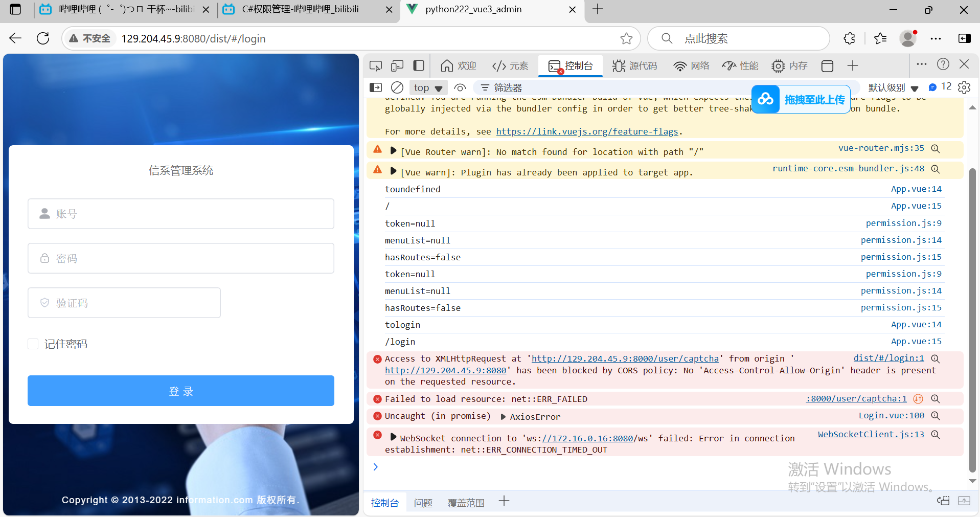Click the magnifier beside vue-router.mjs:35
980x517 pixels.
coord(936,148)
